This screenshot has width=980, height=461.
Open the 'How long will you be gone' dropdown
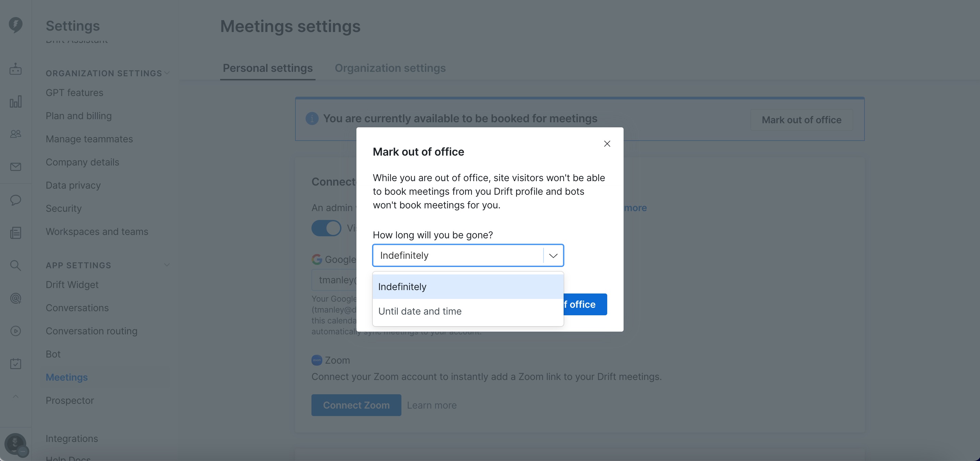click(x=468, y=255)
